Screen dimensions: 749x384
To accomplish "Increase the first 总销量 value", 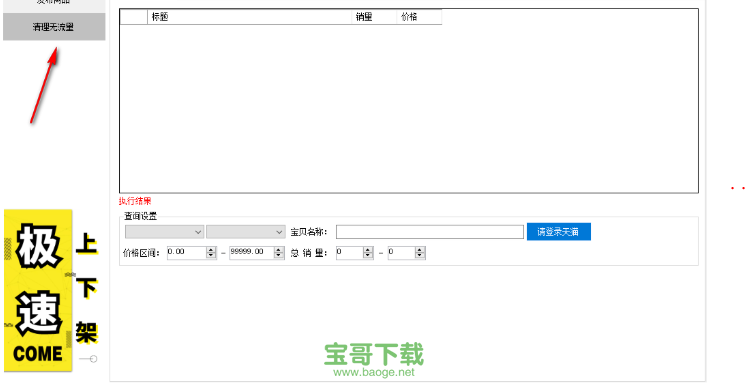I will [x=368, y=250].
